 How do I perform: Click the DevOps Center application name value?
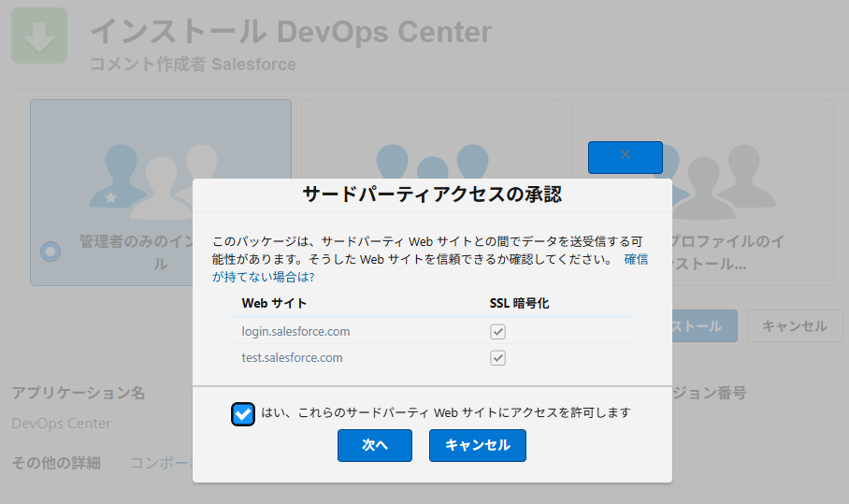pyautogui.click(x=61, y=424)
